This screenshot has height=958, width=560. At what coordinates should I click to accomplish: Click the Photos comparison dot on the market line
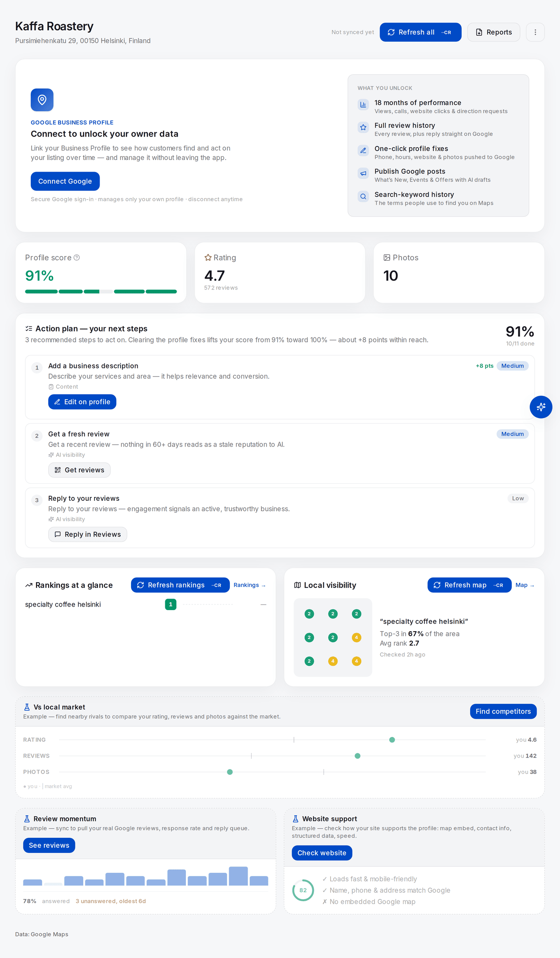coord(230,772)
